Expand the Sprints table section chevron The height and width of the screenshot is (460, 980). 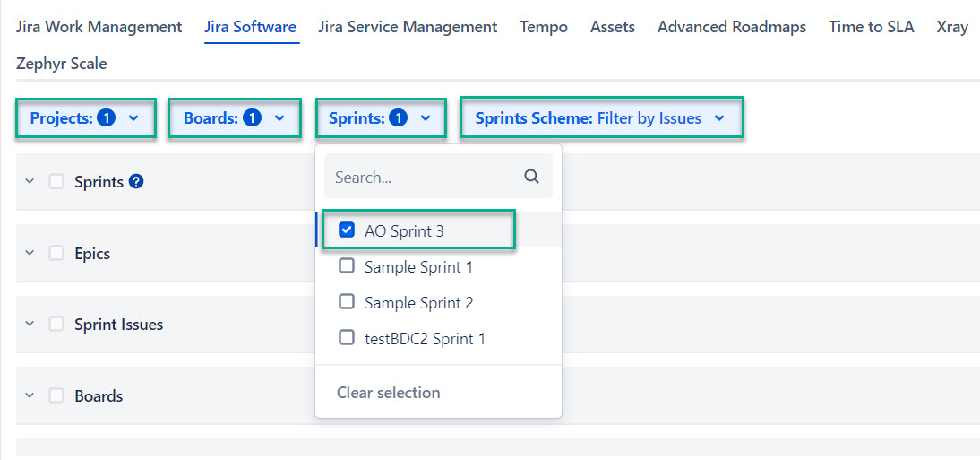(29, 181)
